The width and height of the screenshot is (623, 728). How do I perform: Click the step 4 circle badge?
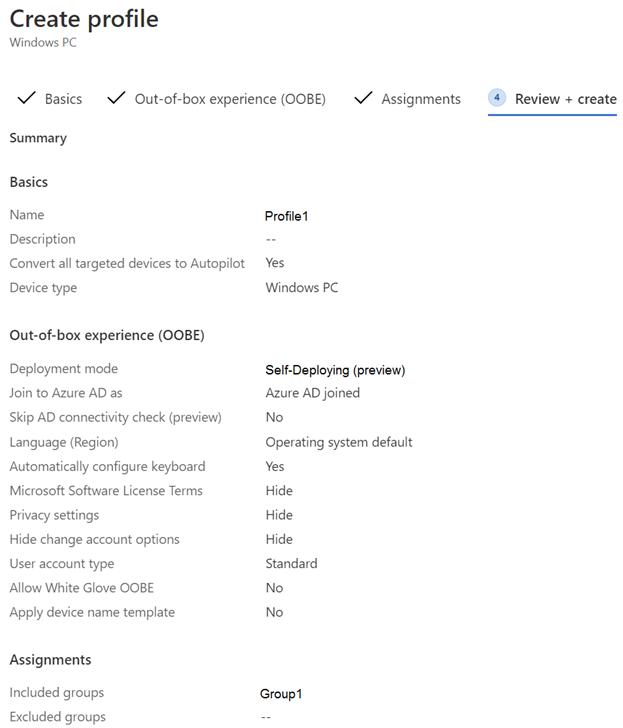(x=497, y=98)
